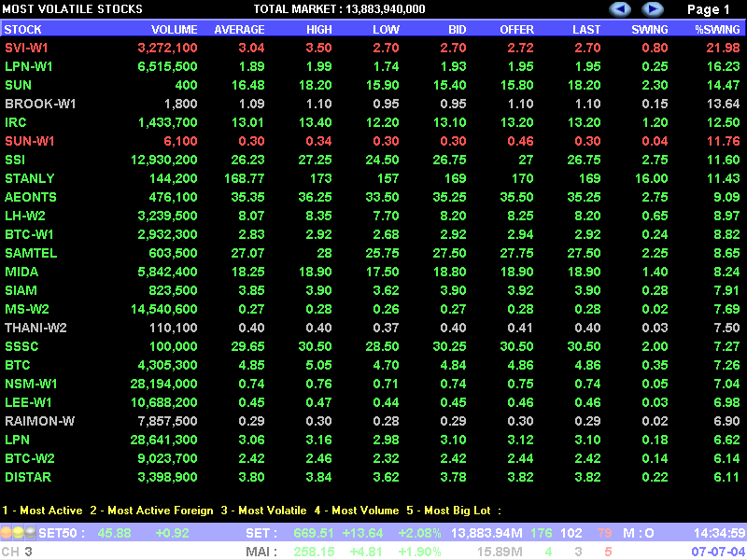Viewport: 747px width, 560px height.
Task: Click the 21.98 %SWING value for SVI-W1
Action: click(723, 49)
